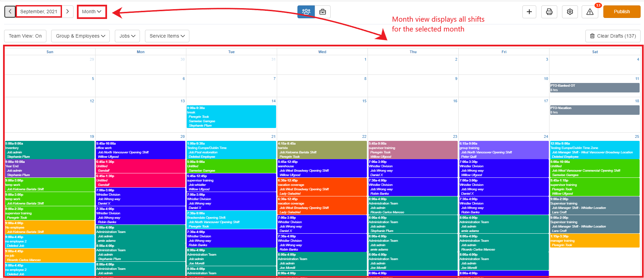Open the 5:45a-10:00a office work shift
This screenshot has width=644, height=278.
tap(141, 150)
